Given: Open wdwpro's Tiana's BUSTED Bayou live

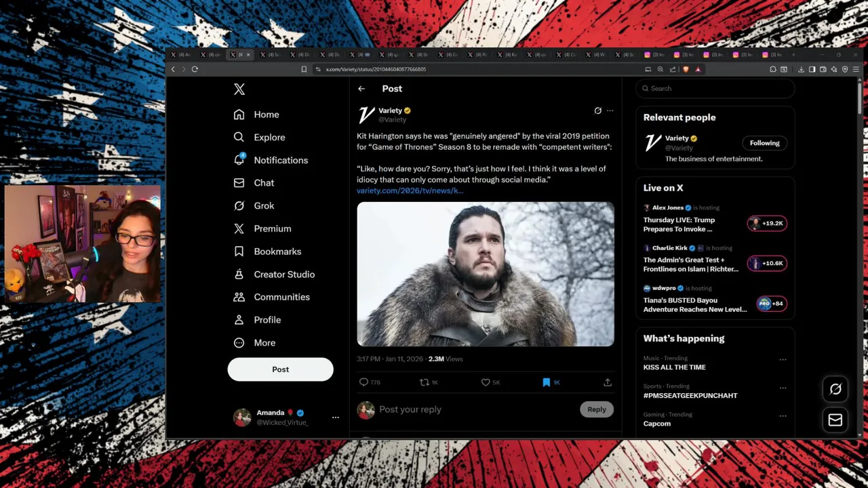Looking at the screenshot, I should pyautogui.click(x=694, y=304).
